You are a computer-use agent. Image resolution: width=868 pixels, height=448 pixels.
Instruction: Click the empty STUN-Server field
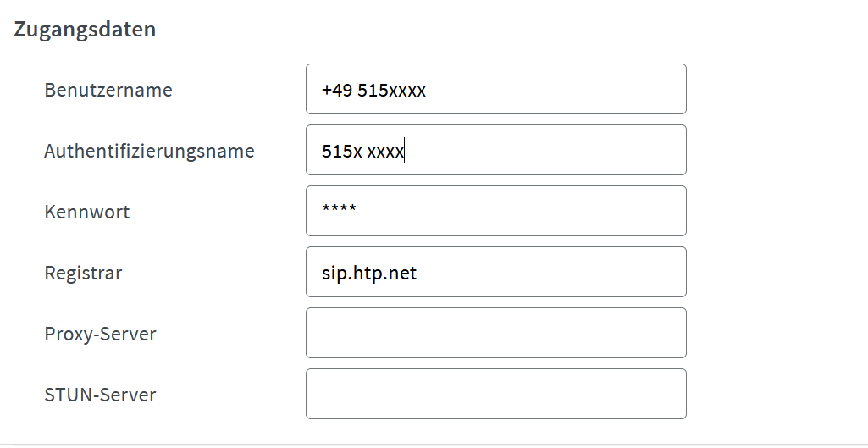(x=496, y=394)
